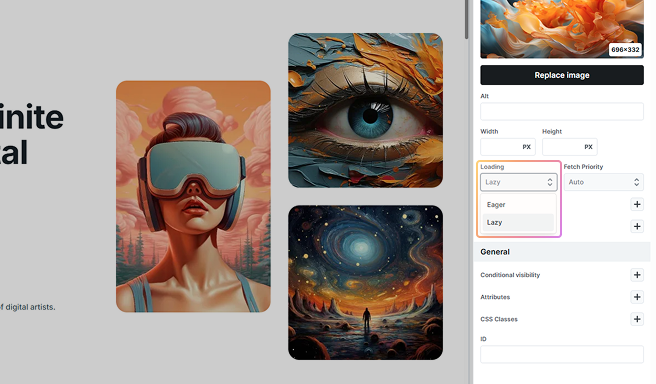Choose the Eager loading option
The height and width of the screenshot is (384, 656).
pyautogui.click(x=518, y=205)
